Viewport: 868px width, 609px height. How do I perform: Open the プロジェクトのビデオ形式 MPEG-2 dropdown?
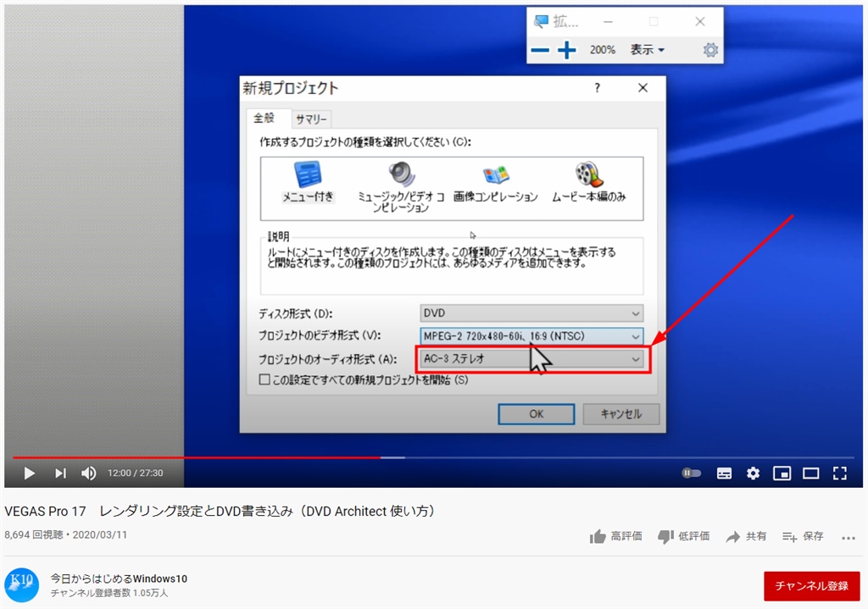(531, 335)
